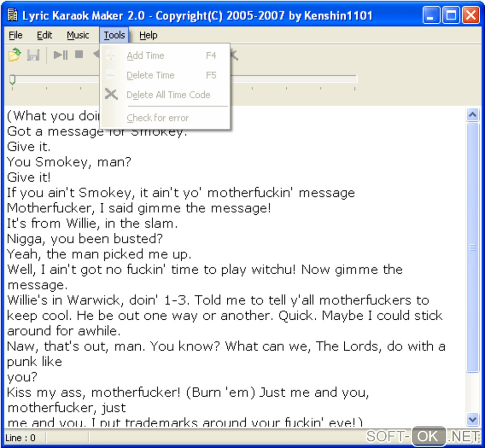
Task: Close the open Tools menu
Action: pyautogui.click(x=114, y=35)
